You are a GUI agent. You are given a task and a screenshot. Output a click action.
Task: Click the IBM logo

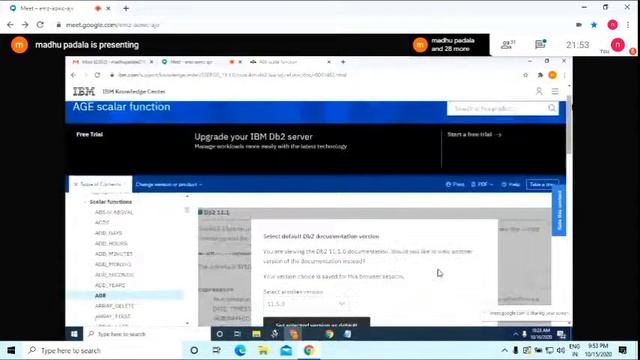click(x=84, y=91)
